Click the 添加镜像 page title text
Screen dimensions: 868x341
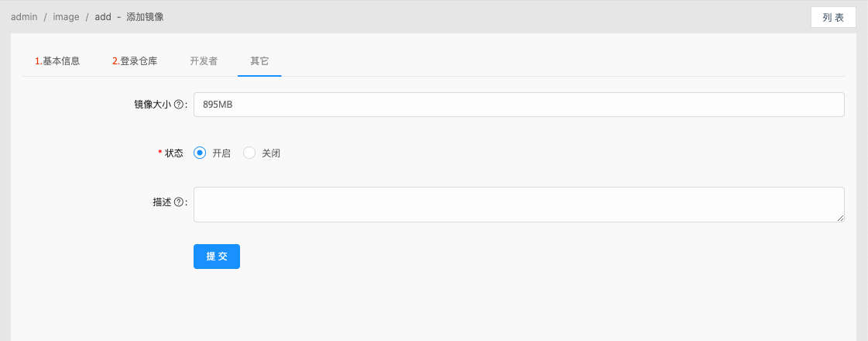click(x=145, y=16)
